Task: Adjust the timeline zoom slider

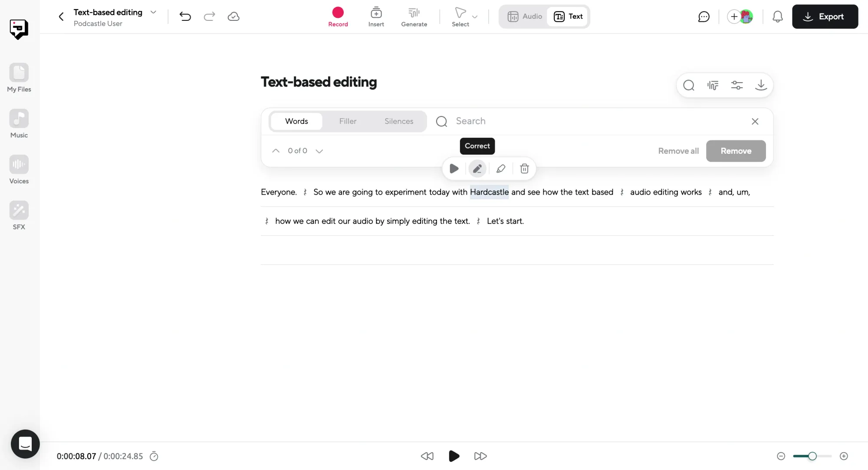Action: point(812,456)
